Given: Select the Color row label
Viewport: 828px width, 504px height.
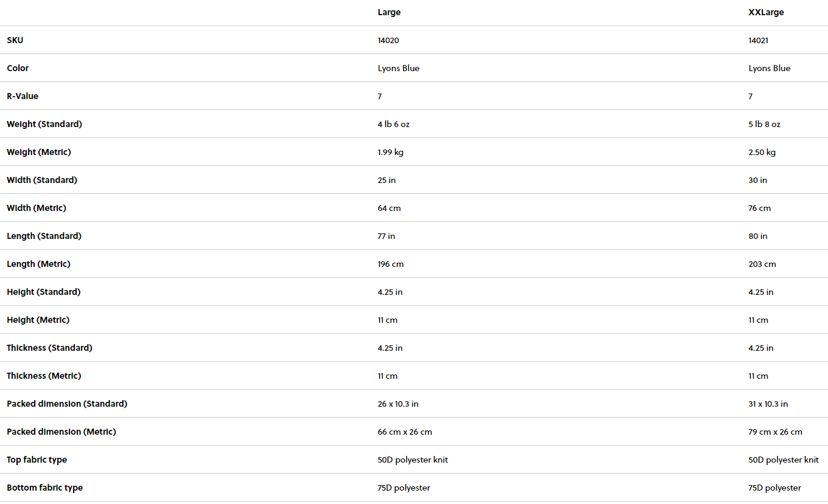Looking at the screenshot, I should pos(18,68).
